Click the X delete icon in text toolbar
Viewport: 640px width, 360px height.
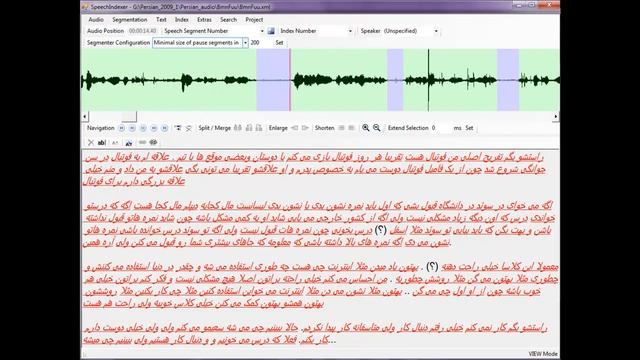91,142
